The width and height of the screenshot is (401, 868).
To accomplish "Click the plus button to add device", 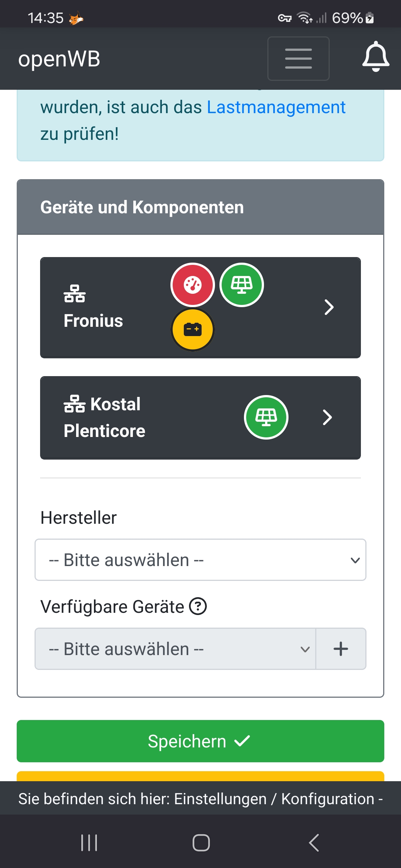I will (340, 649).
